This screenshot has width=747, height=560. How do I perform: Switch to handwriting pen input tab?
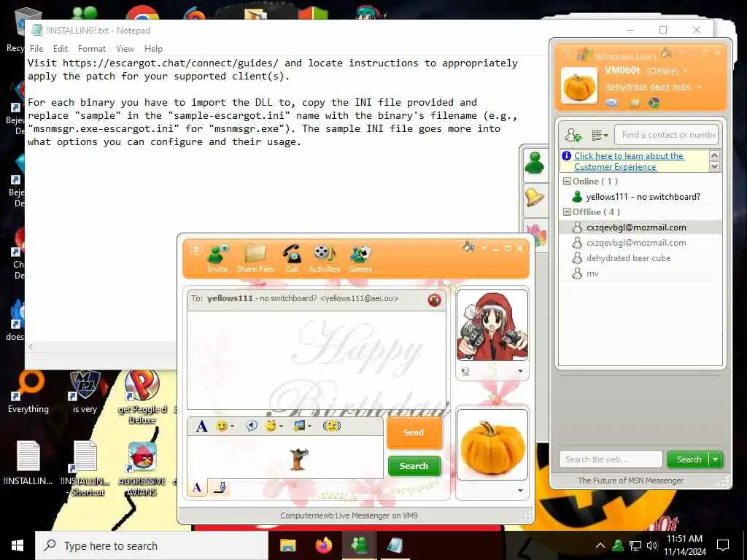(x=219, y=488)
